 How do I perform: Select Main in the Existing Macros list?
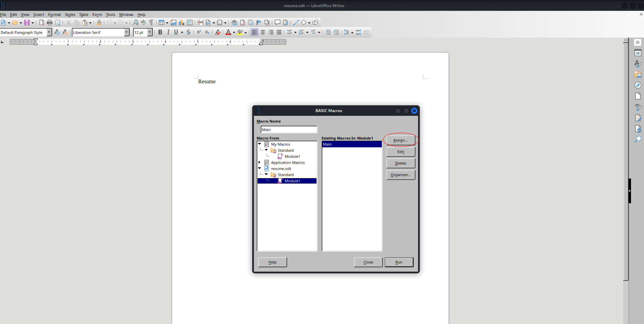pyautogui.click(x=352, y=144)
